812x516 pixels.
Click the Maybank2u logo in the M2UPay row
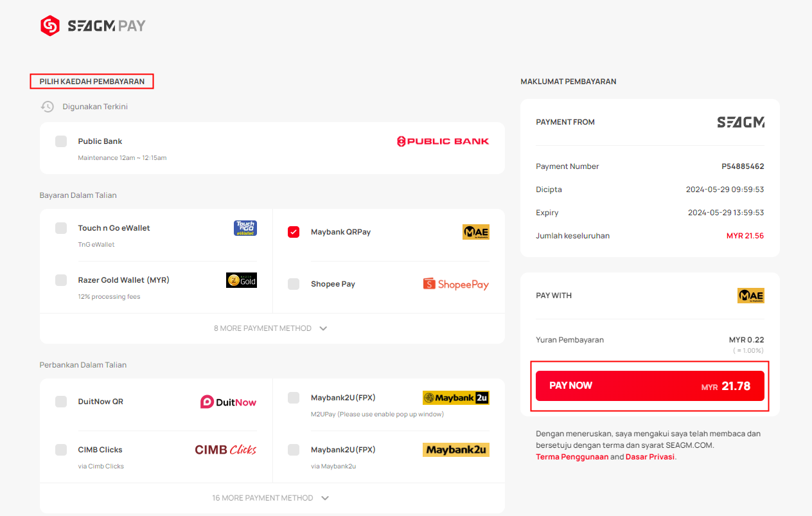tap(456, 398)
